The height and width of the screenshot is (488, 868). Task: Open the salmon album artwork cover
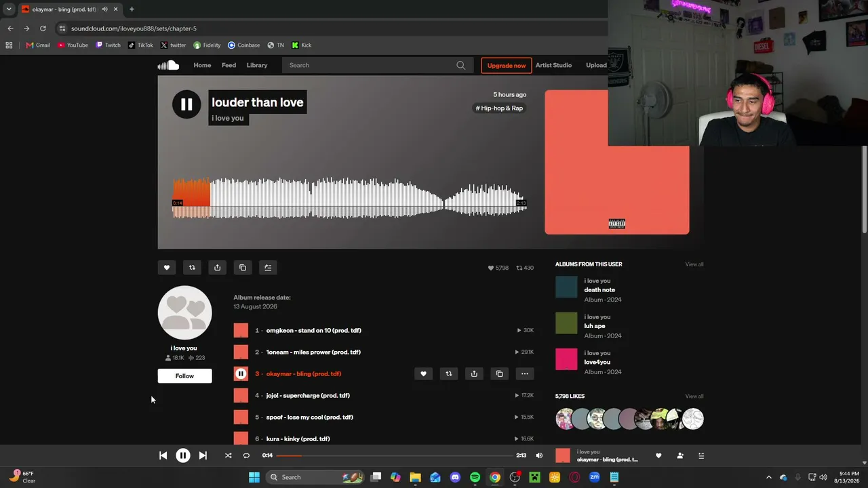tap(616, 163)
